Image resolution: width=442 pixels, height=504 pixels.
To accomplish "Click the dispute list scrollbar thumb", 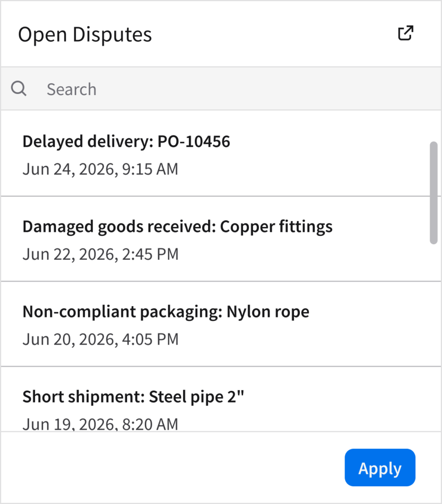I will click(x=433, y=193).
